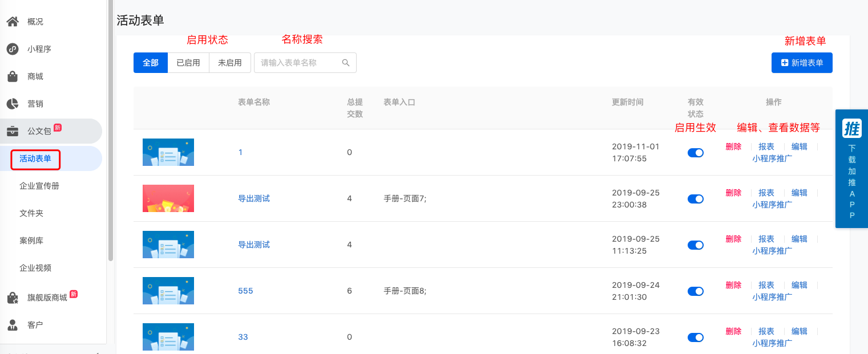Open form name link 1
Screen dimensions: 868x354
240,152
